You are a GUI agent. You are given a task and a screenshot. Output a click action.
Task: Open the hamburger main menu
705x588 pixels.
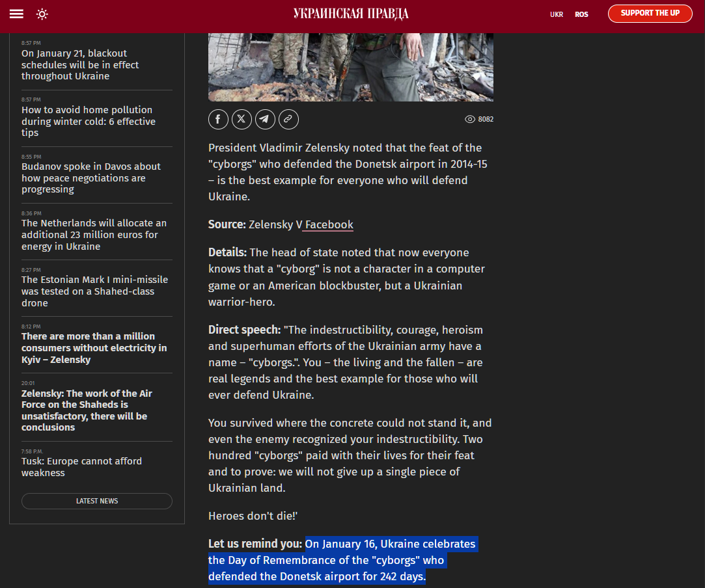click(17, 14)
